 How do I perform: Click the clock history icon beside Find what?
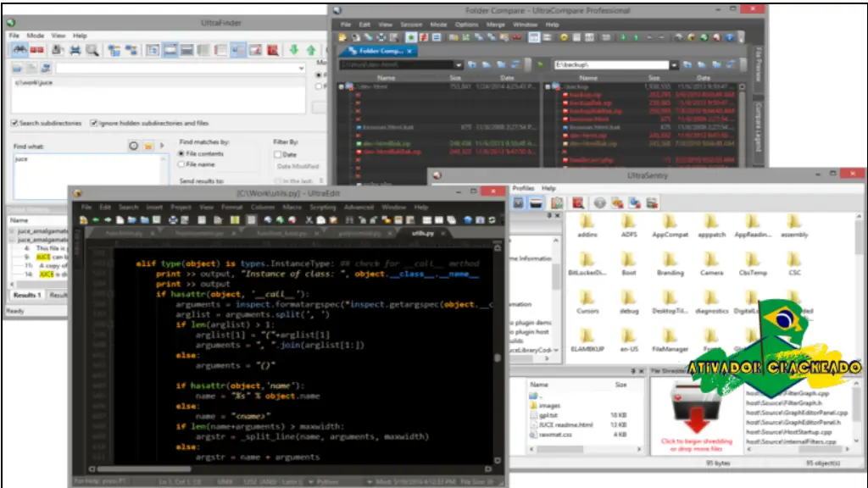133,146
